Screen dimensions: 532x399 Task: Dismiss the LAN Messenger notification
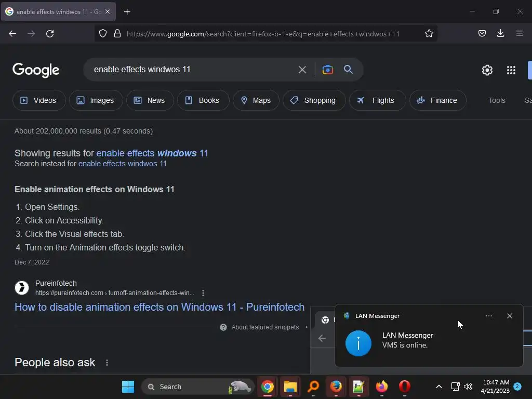click(509, 316)
